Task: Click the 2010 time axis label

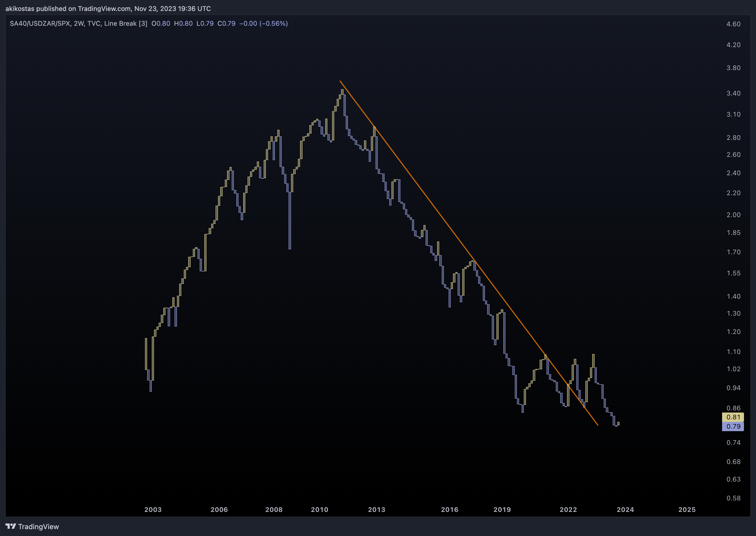Action: [x=319, y=510]
